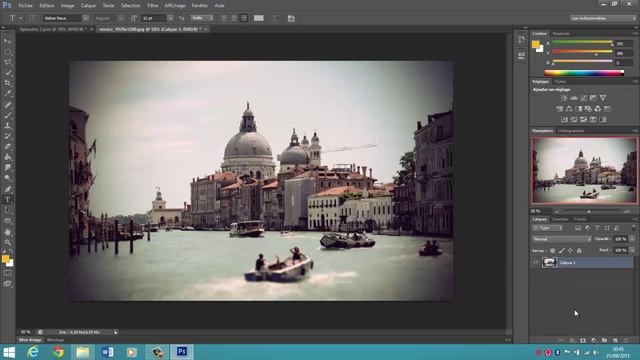Open the Affichage menu
Screen dimensions: 640x360
click(175, 6)
